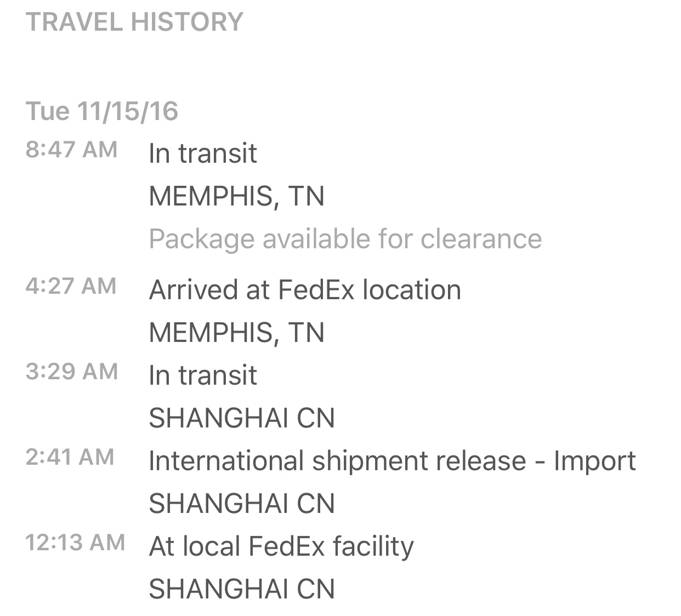Select the In transit status at 3:29 AM
Viewport: 681px width, 616px height.
coord(202,375)
